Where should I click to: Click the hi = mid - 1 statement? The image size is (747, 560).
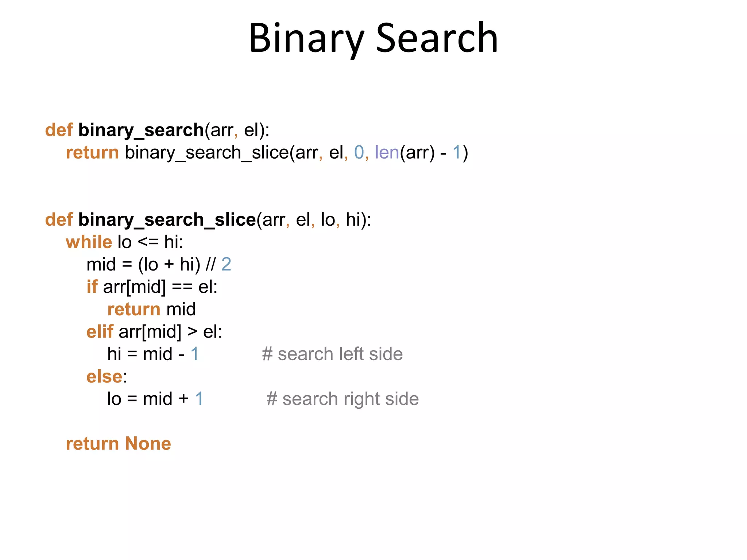tap(153, 354)
